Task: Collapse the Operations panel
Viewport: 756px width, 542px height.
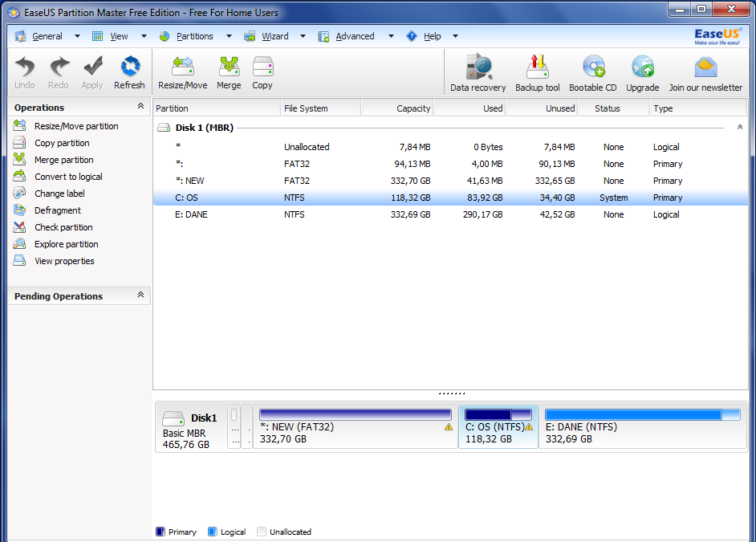Action: pos(140,107)
